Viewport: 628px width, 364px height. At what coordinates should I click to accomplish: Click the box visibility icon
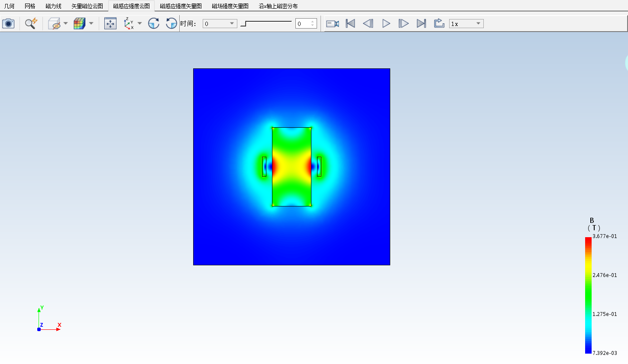coord(54,23)
